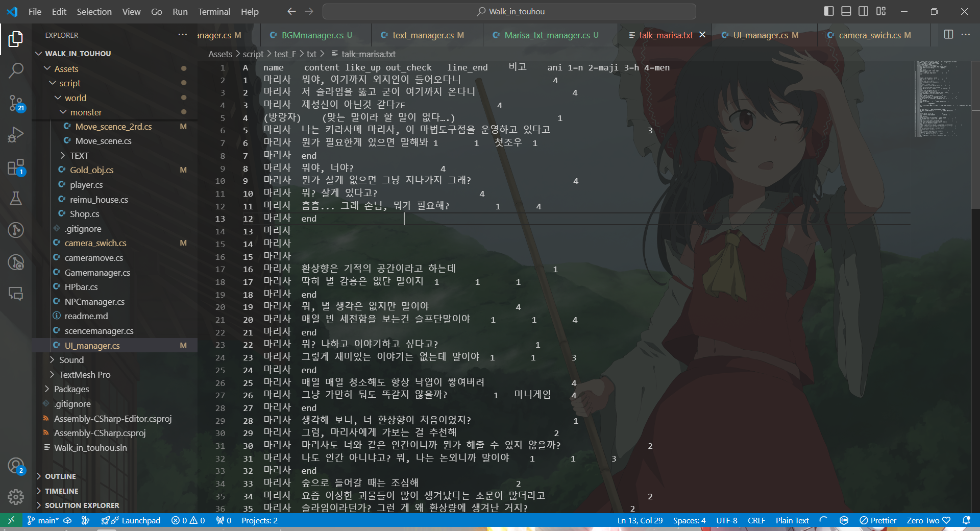Image resolution: width=980 pixels, height=531 pixels.
Task: Click the errors and warnings status item
Action: point(188,520)
